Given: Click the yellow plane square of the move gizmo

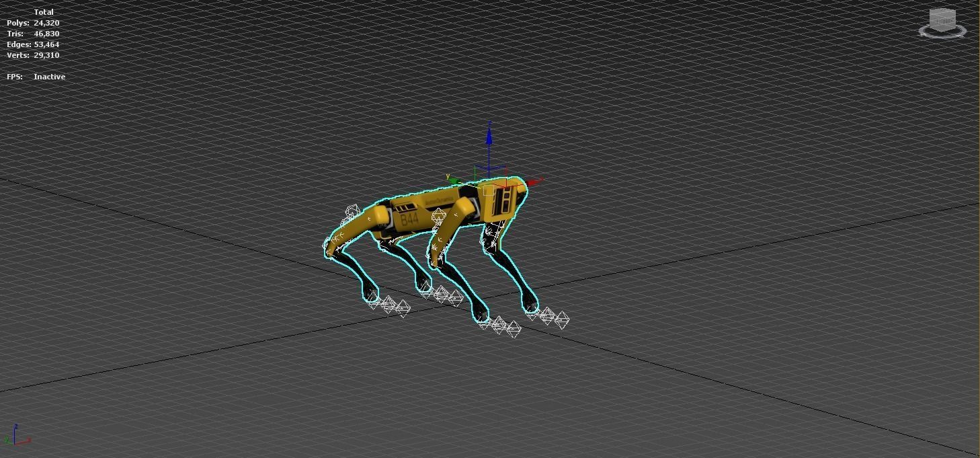Looking at the screenshot, I should point(489,191).
